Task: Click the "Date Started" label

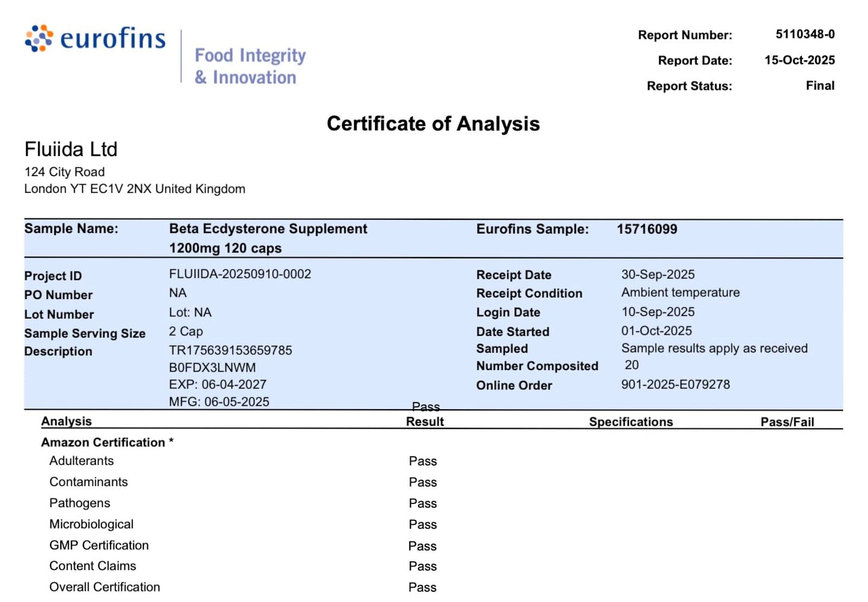Action: (512, 332)
